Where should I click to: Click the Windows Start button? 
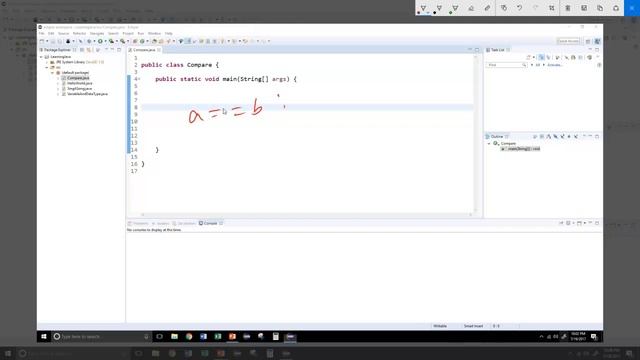tap(44, 337)
